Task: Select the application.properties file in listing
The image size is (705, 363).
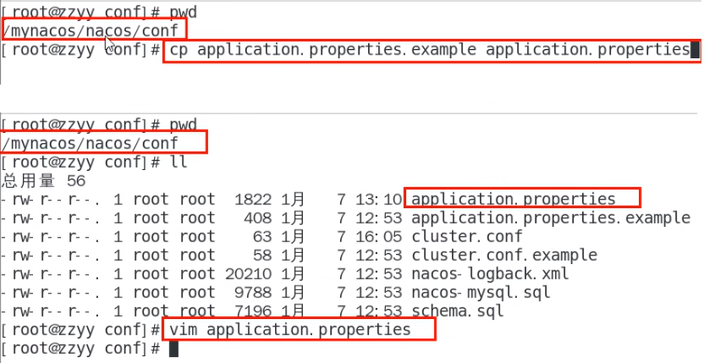Action: tap(513, 199)
